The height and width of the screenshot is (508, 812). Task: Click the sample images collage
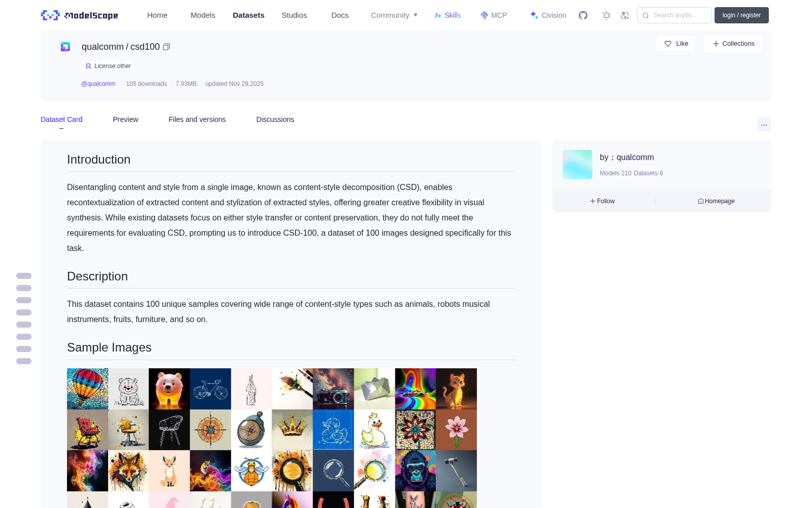[x=272, y=438]
